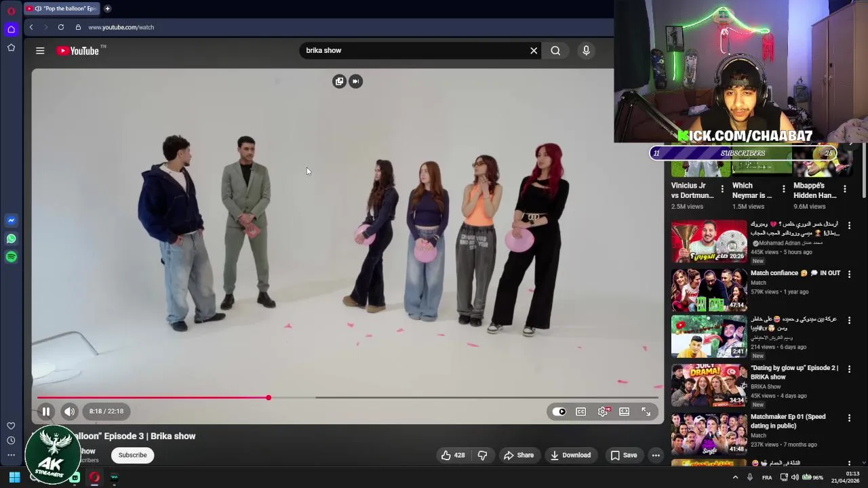This screenshot has height=488, width=868.
Task: Open options menu for Mohamad Adnan video
Action: click(x=849, y=225)
